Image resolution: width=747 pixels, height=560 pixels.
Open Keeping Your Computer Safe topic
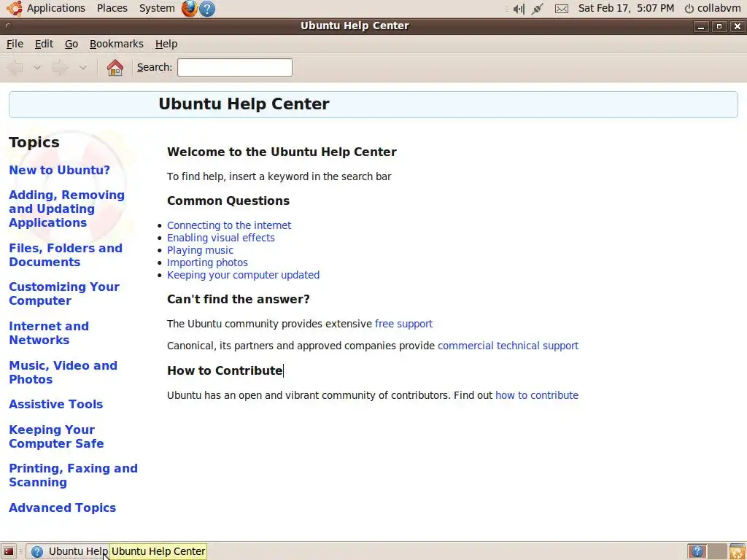pos(56,436)
